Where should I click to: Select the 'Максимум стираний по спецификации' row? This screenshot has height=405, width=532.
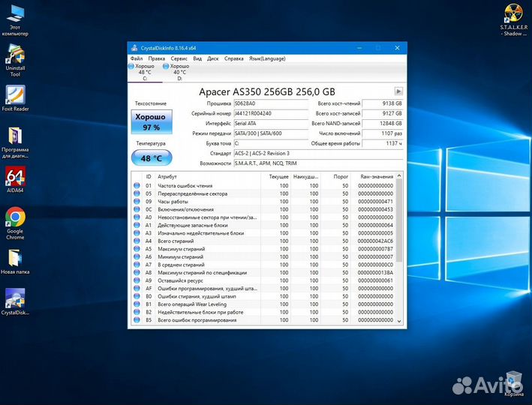tap(263, 273)
